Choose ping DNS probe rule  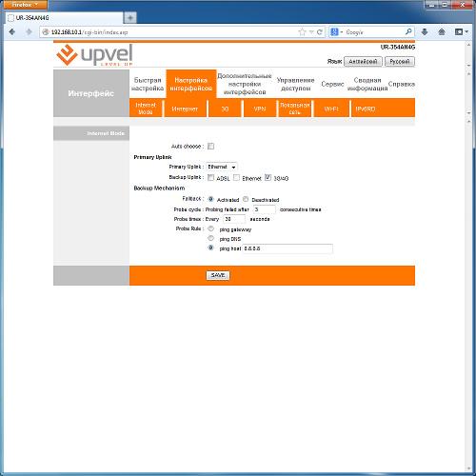tap(210, 238)
